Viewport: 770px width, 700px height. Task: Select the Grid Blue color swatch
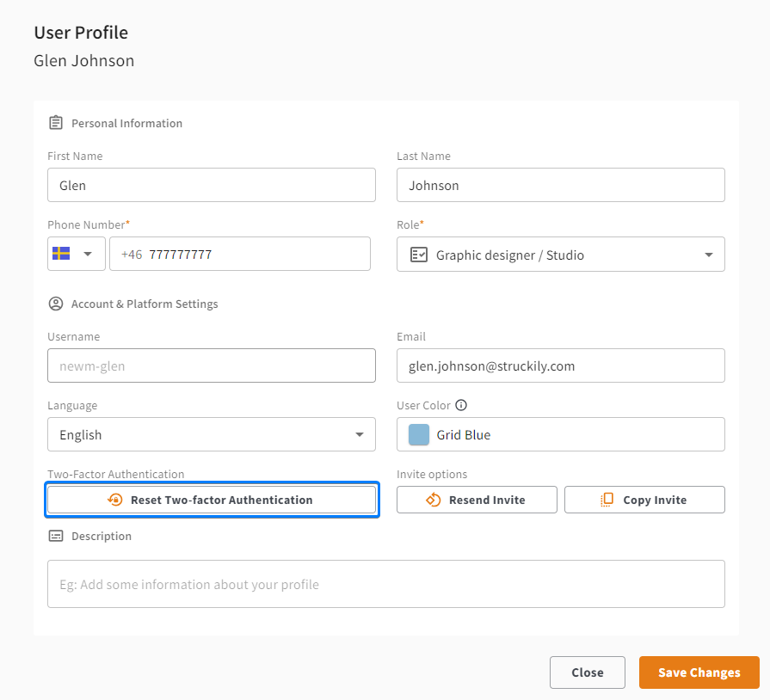pyautogui.click(x=417, y=434)
